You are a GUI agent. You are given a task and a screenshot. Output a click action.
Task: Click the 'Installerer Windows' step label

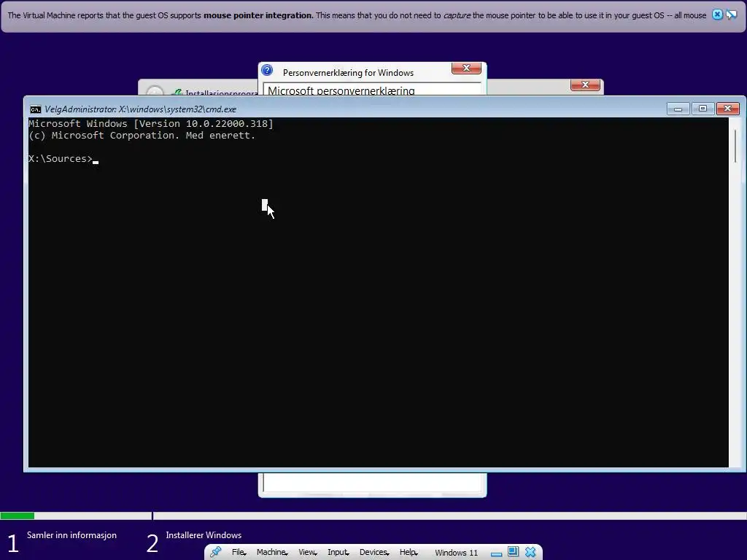pyautogui.click(x=204, y=534)
